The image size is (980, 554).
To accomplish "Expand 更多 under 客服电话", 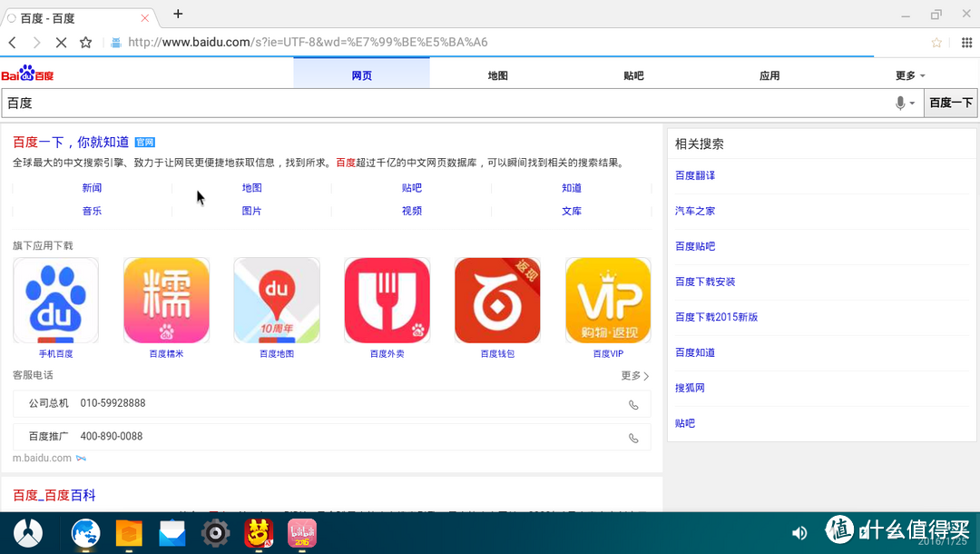I will [x=635, y=376].
